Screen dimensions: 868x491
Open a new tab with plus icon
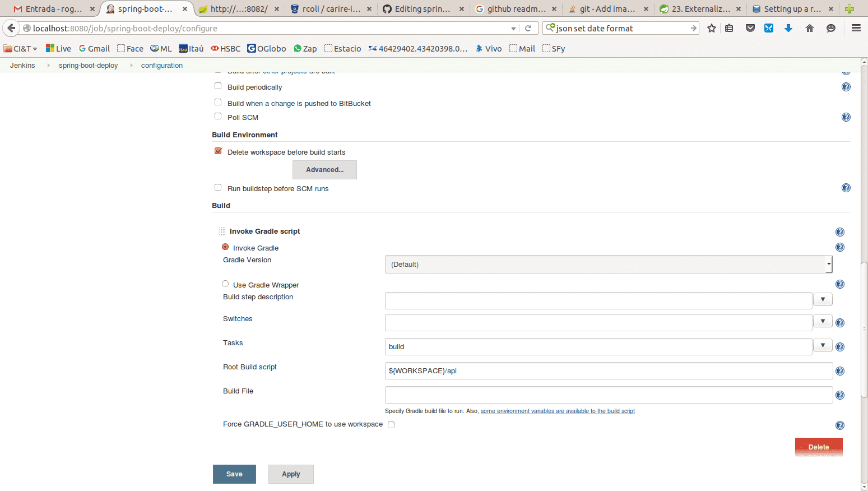[850, 9]
